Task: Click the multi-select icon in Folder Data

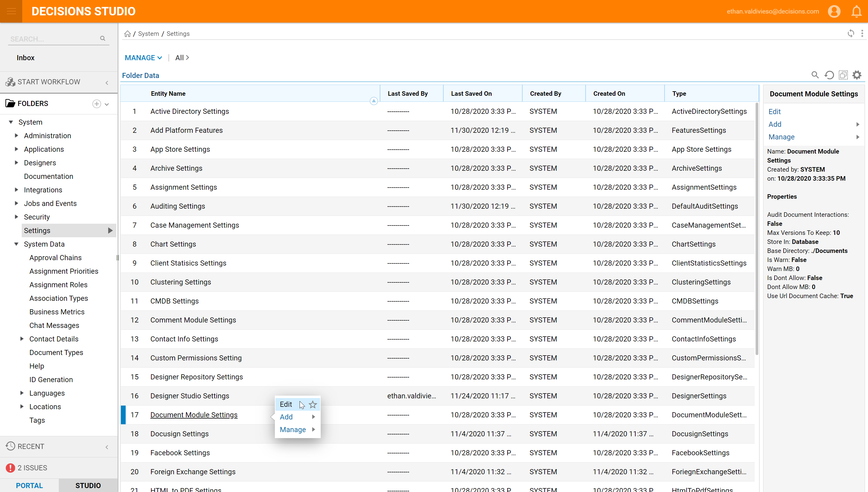Action: click(x=843, y=75)
